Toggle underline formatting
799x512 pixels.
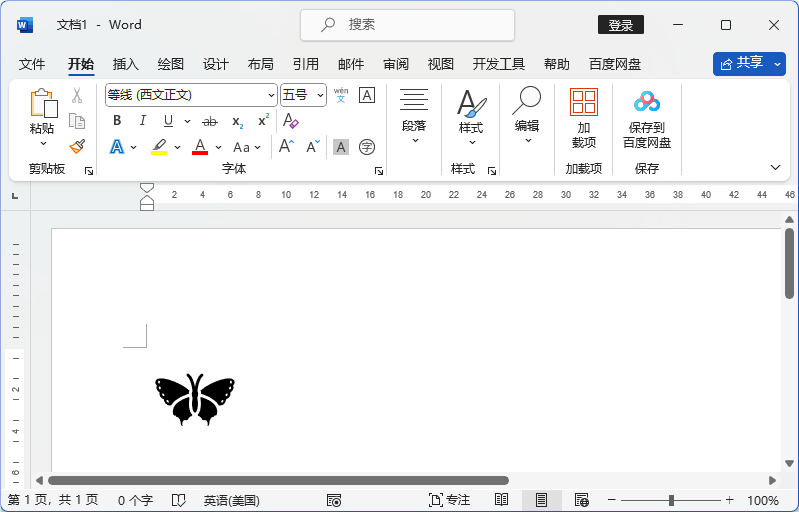point(168,121)
